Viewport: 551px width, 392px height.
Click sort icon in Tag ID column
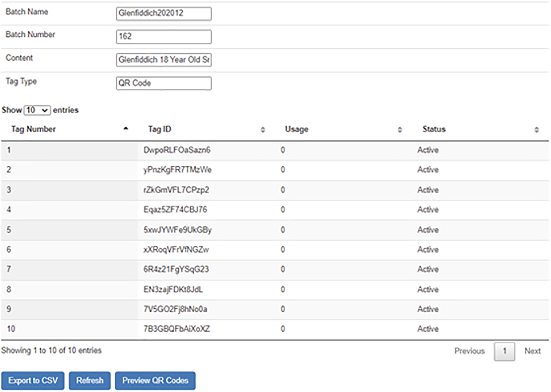pos(263,130)
